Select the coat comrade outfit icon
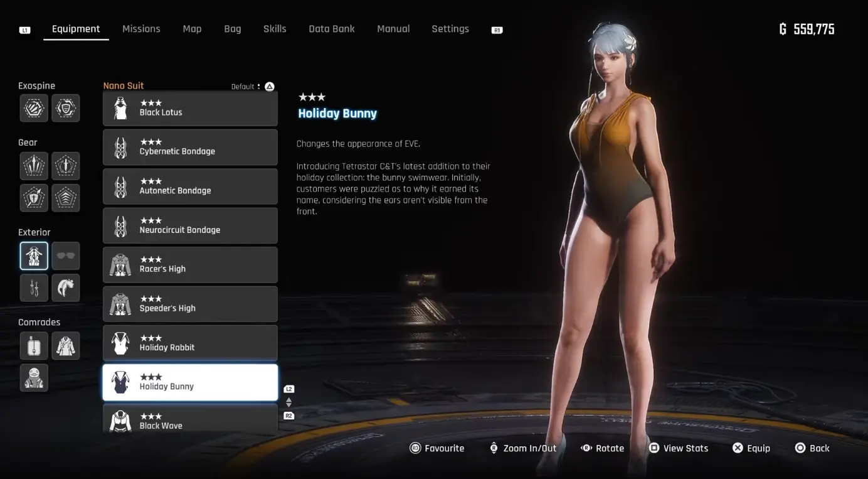The image size is (868, 479). 66,346
